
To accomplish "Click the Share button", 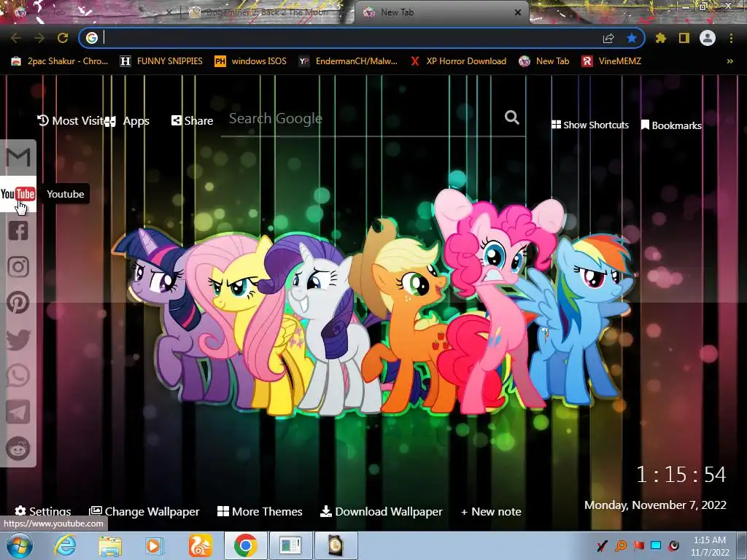I will pos(192,120).
